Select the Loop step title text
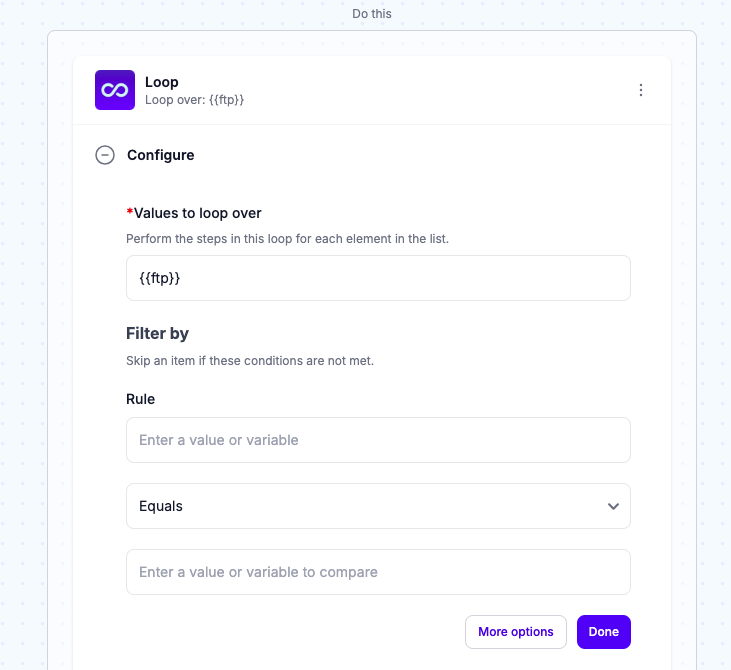This screenshot has height=670, width=731. point(161,82)
